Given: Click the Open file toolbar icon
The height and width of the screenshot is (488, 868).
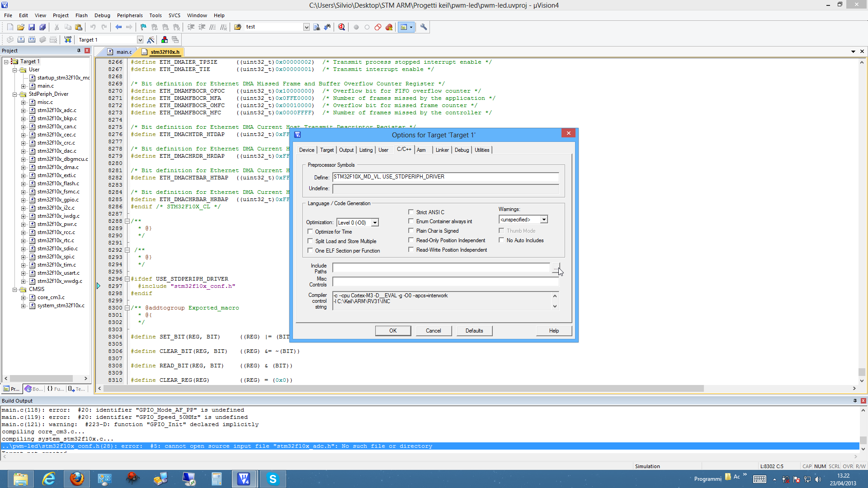Looking at the screenshot, I should (21, 27).
